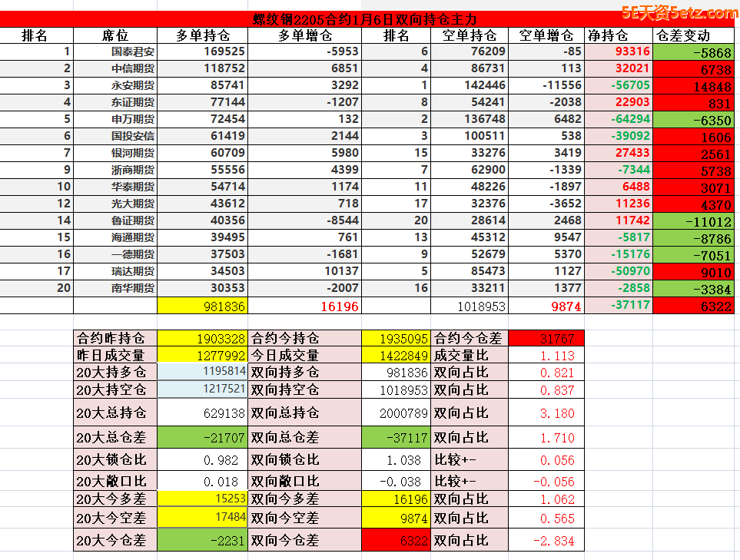Click green 20大总仓差 cell -21707

[x=202, y=437]
